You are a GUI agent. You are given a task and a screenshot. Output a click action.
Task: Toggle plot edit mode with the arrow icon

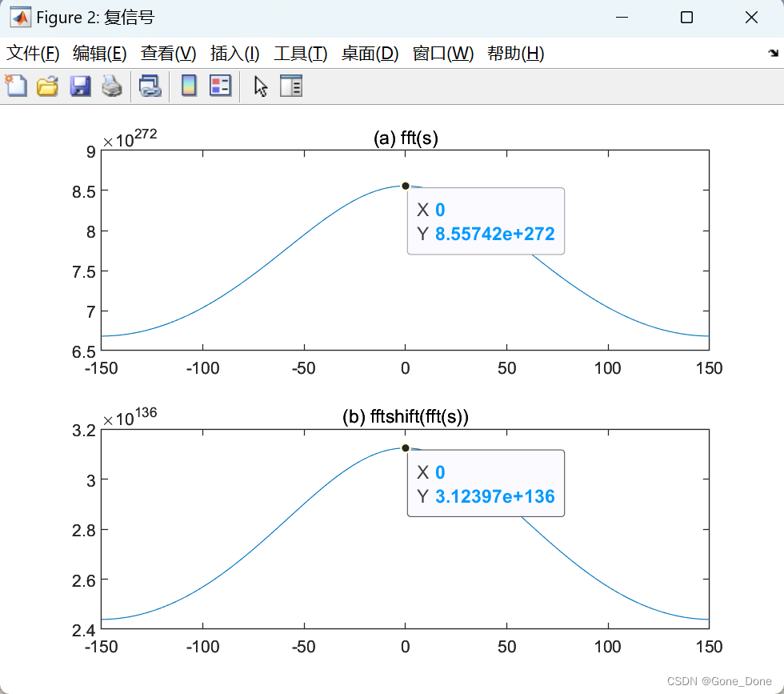pos(259,86)
